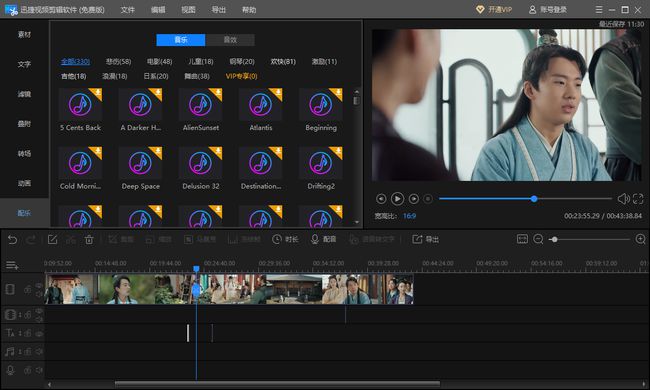Open the 视图 view menu
Viewport: 650px width, 390px height.
[188, 10]
